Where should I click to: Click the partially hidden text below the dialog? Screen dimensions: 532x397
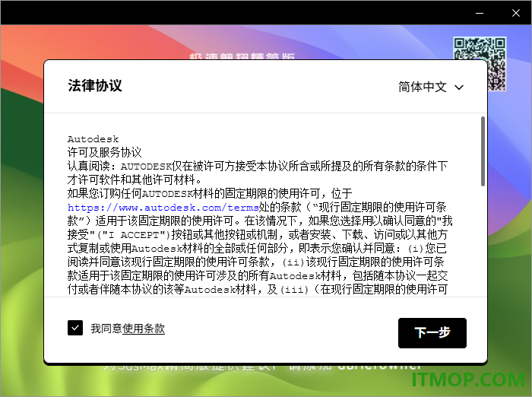coord(263,367)
